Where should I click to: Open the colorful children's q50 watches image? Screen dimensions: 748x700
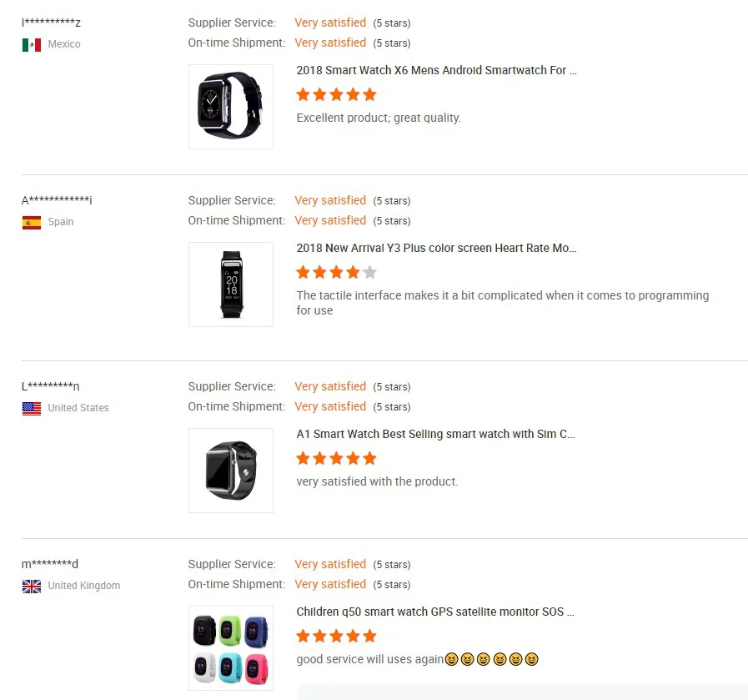pos(231,648)
